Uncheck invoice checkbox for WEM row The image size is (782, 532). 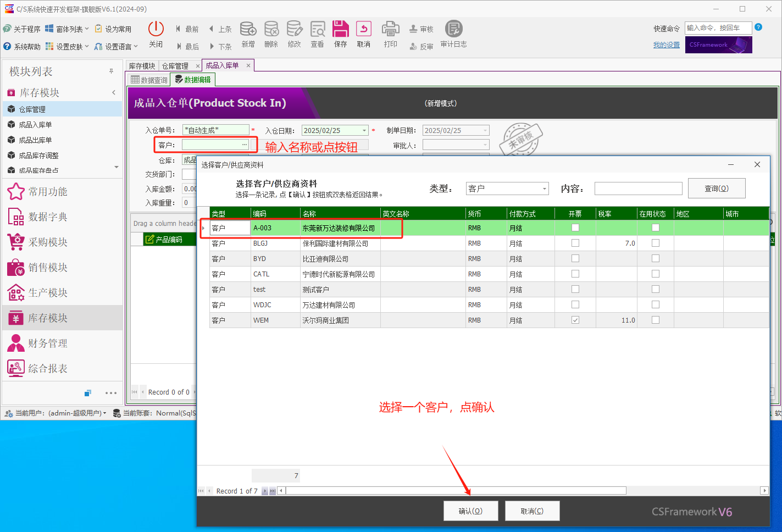[x=575, y=320]
